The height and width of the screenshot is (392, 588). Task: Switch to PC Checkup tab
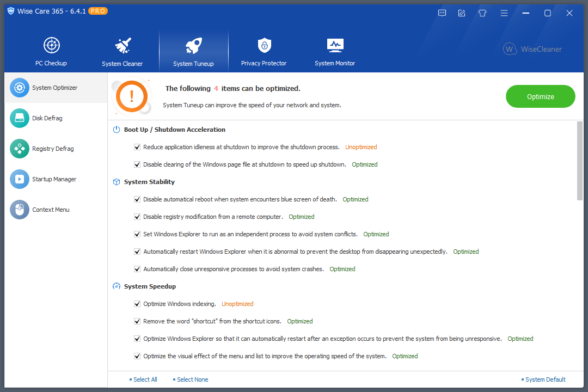click(51, 51)
